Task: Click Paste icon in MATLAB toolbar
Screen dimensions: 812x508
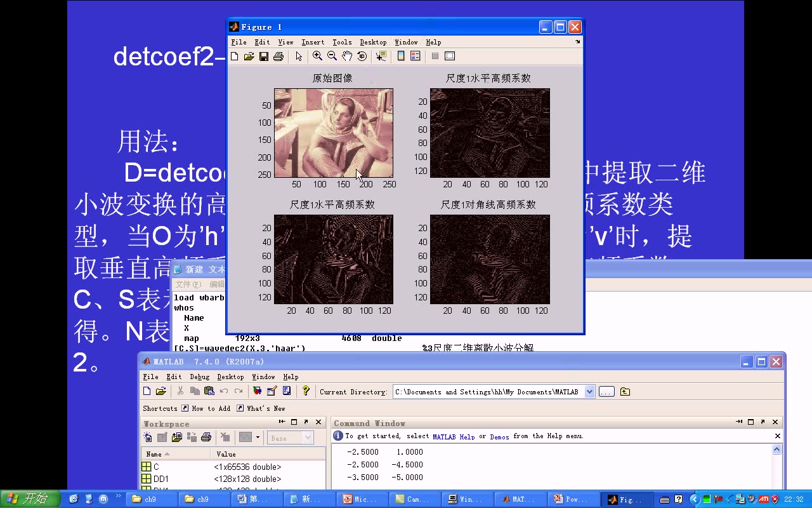Action: pyautogui.click(x=209, y=391)
